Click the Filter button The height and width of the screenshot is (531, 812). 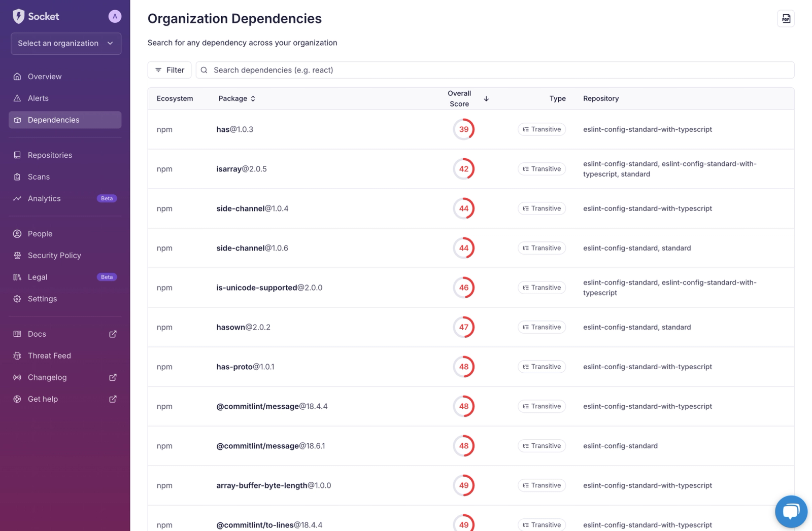coord(170,70)
